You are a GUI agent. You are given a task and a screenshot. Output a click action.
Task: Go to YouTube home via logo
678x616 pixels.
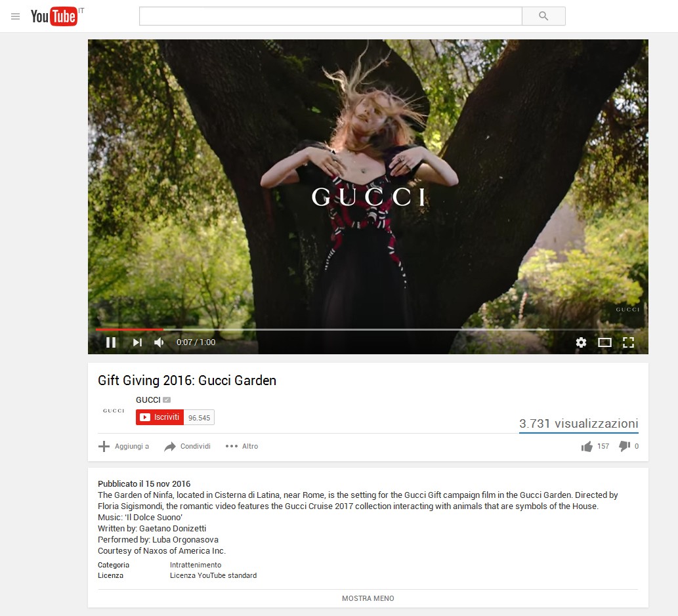tap(54, 16)
